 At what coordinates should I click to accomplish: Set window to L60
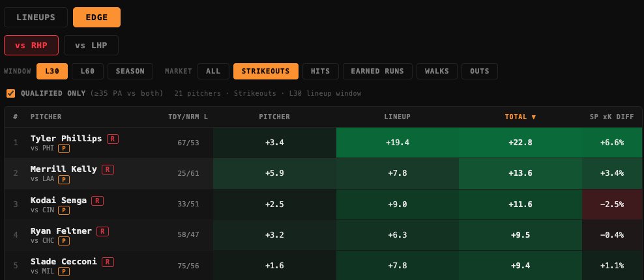tap(87, 71)
